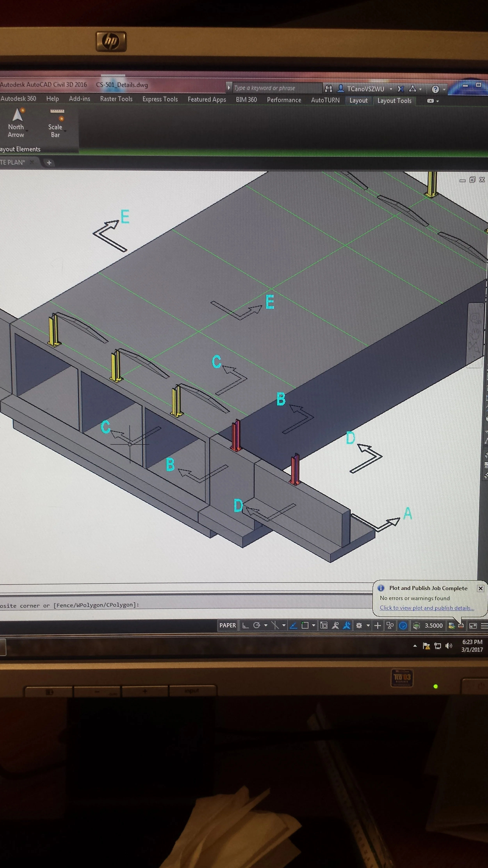Expand the polar tracking angle dropdown arrow
Screen dimensions: 488x868
266,625
